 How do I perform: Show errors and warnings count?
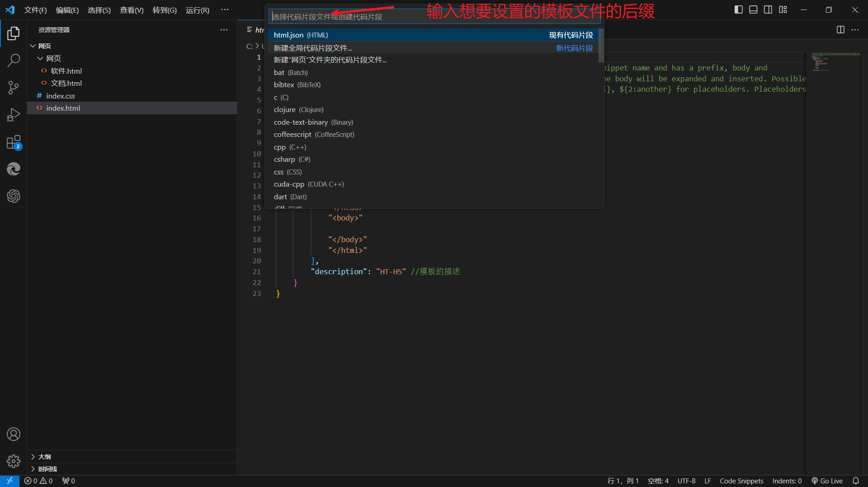tap(38, 481)
